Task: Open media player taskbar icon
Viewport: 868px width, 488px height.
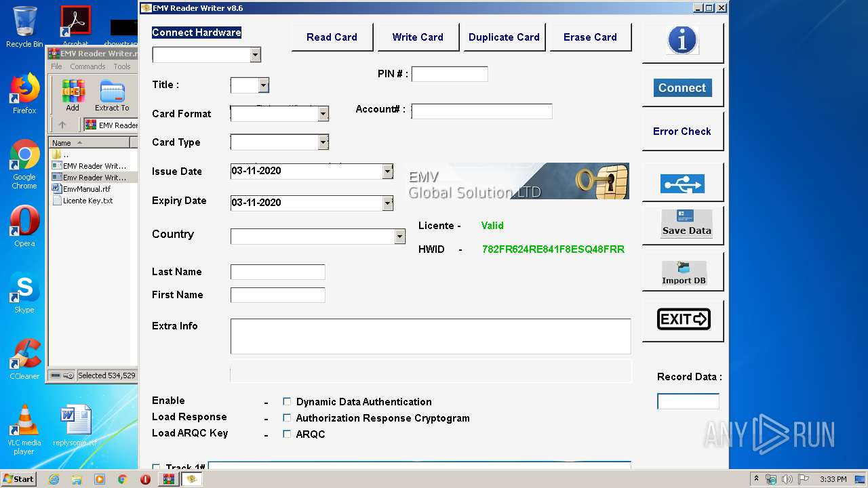Action: pyautogui.click(x=100, y=479)
